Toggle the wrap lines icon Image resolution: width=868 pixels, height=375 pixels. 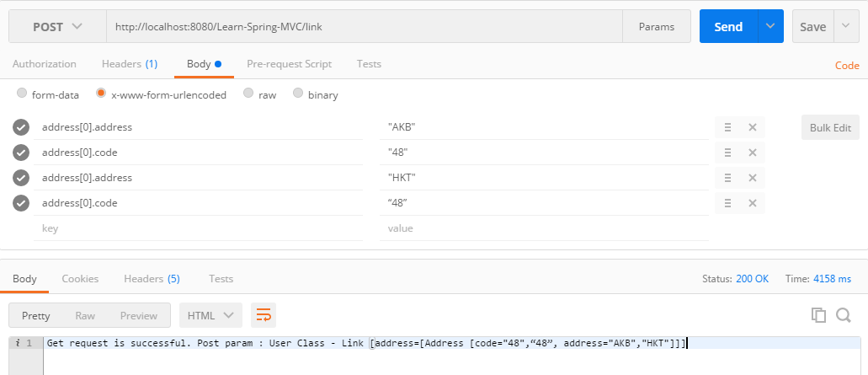tap(264, 315)
